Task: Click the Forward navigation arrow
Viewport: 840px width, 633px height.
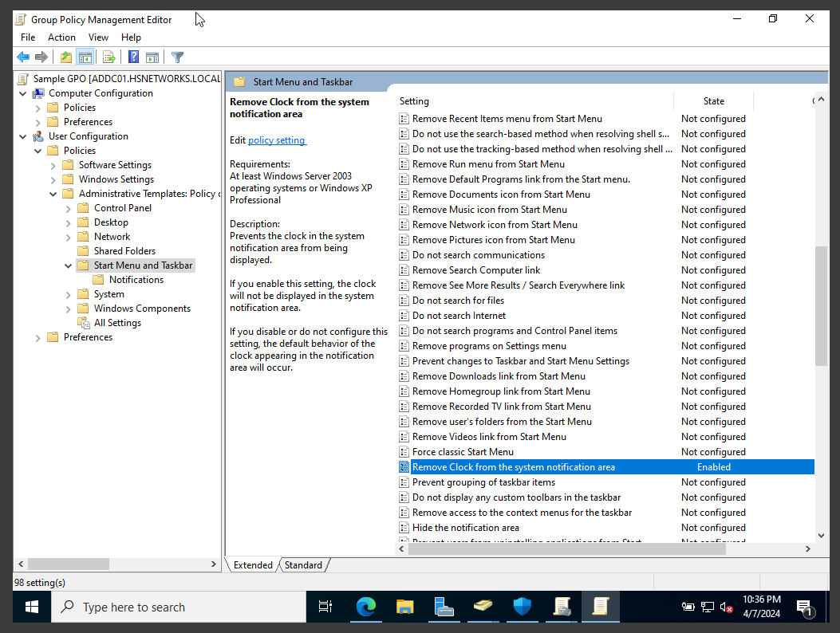Action: (x=41, y=57)
